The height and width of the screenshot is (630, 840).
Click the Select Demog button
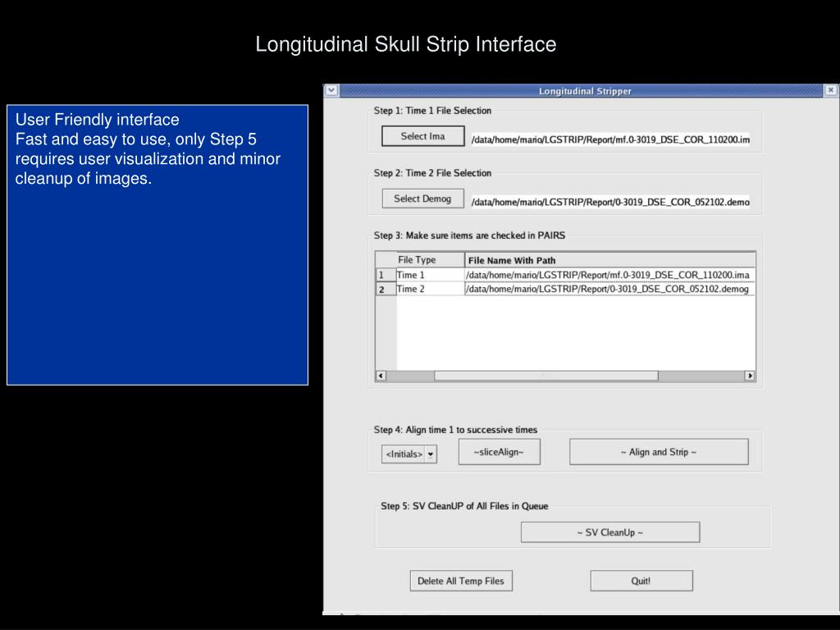[422, 199]
